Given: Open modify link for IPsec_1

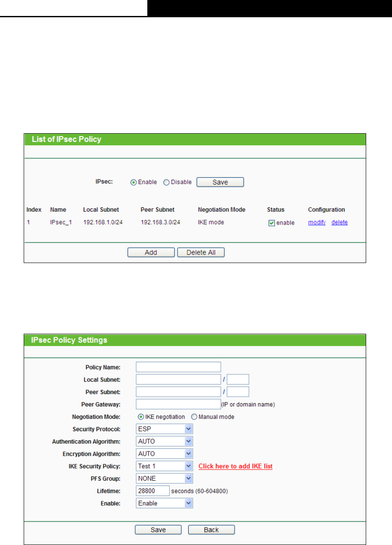Looking at the screenshot, I should point(317,222).
